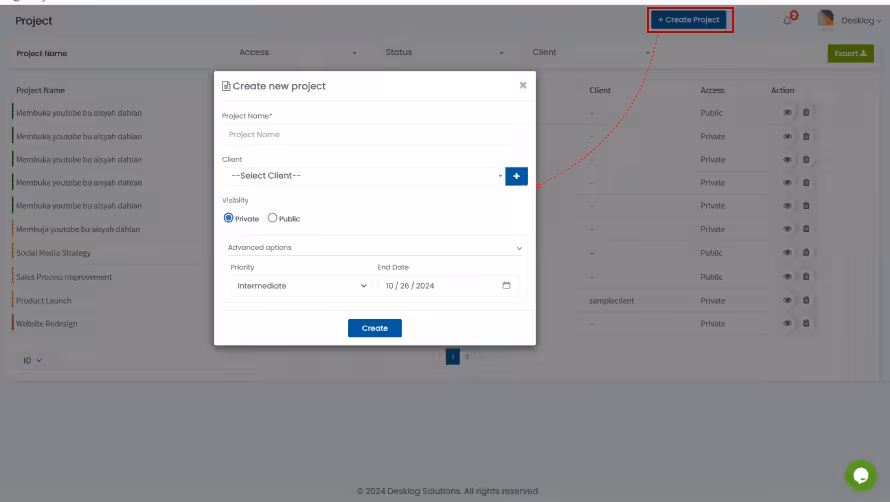Click the Project Name input field
The width and height of the screenshot is (890, 502).
(365, 134)
